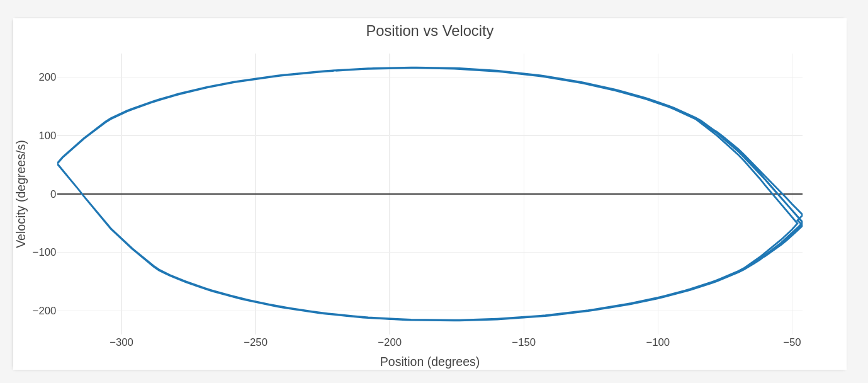
Task: Click the 200 tick on the velocity axis
Action: 47,77
